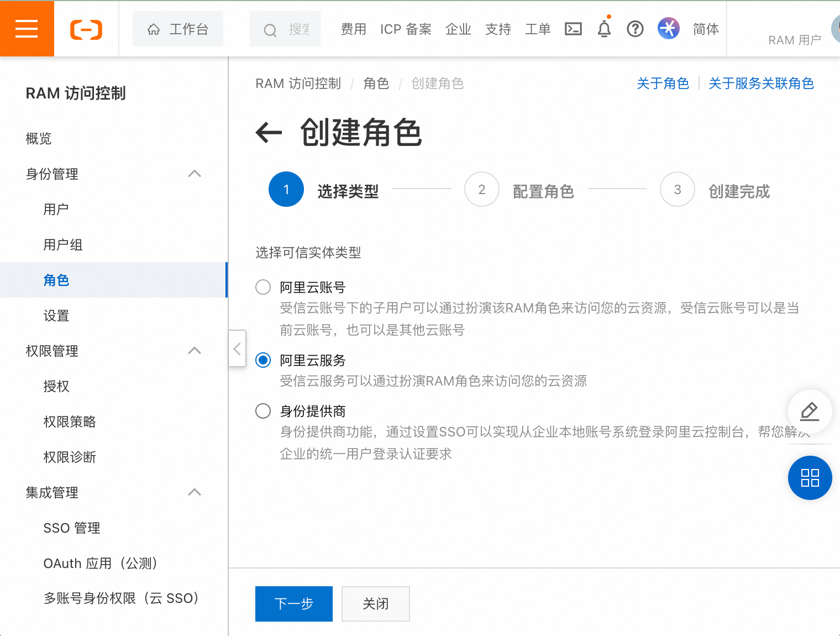Open the 企业 menu
This screenshot has height=636, width=840.
458,29
